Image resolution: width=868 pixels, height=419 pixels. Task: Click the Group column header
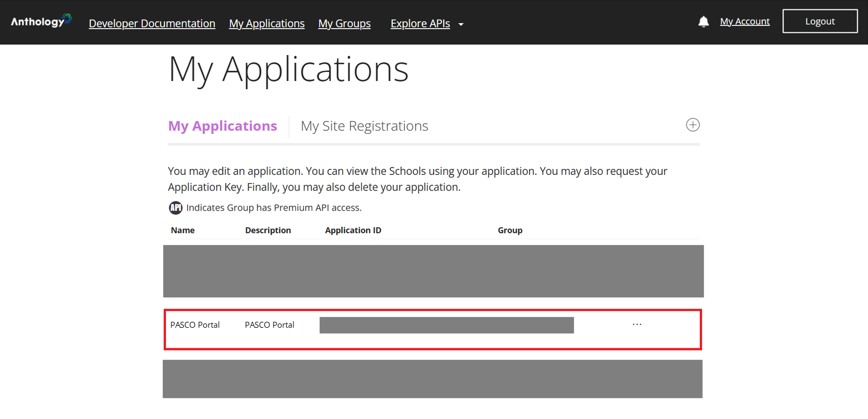point(510,230)
